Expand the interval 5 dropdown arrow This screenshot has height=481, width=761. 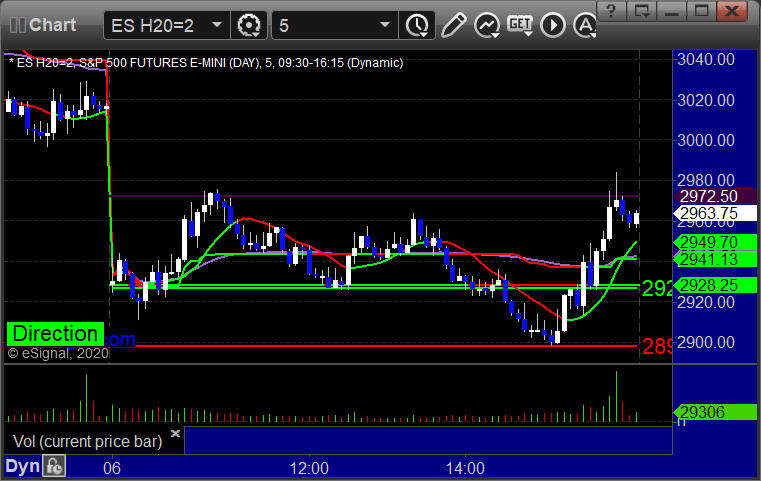(385, 25)
